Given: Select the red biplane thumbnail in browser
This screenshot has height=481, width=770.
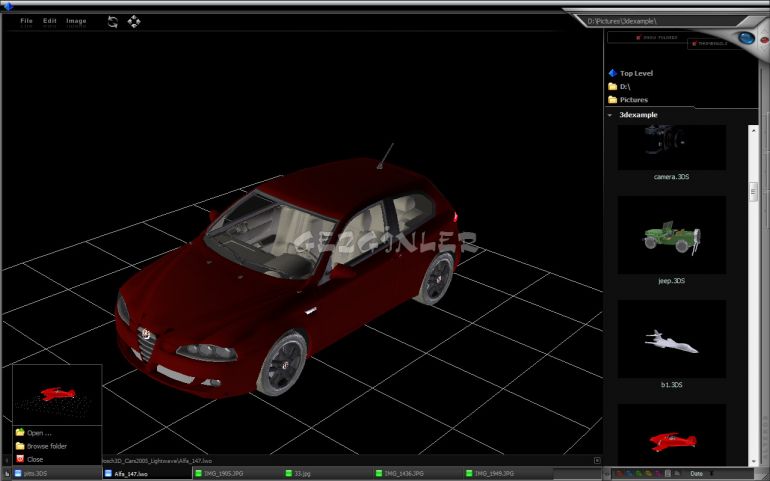Looking at the screenshot, I should coord(671,434).
